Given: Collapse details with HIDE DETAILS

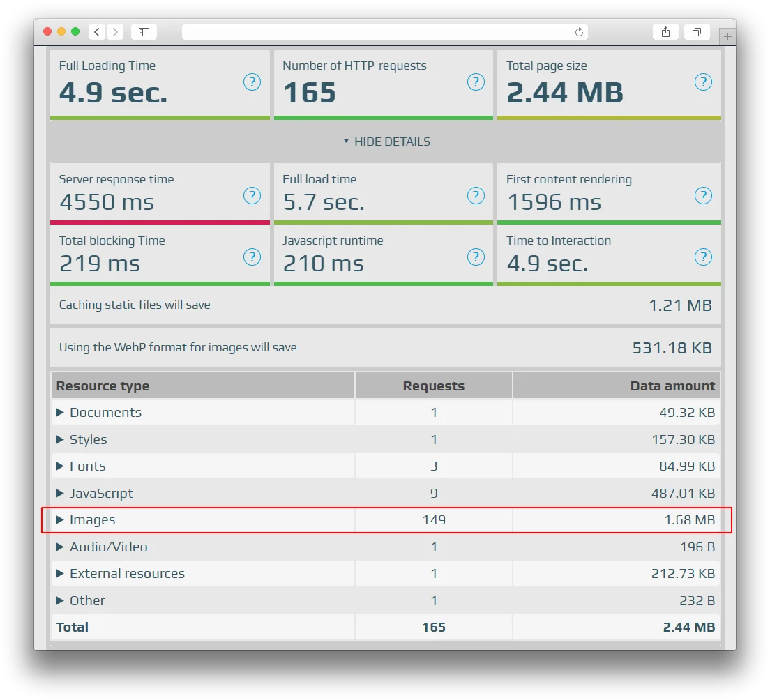Looking at the screenshot, I should click(386, 142).
